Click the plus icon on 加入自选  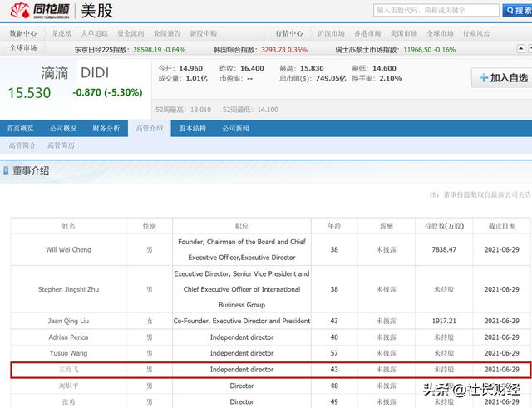(483, 78)
